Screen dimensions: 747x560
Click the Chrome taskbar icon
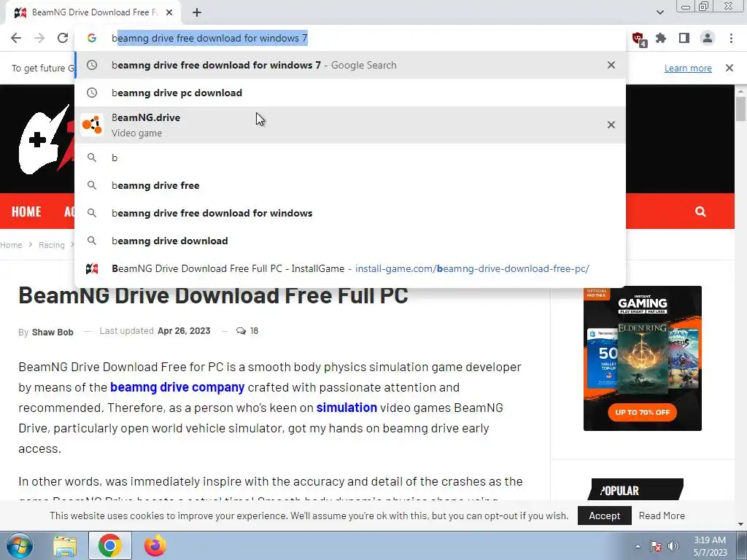click(x=109, y=545)
